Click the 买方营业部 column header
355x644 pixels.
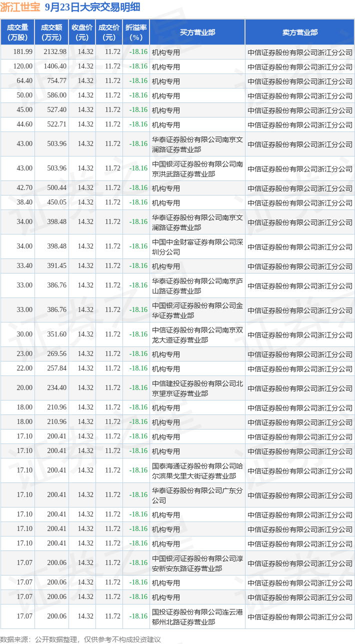197,32
